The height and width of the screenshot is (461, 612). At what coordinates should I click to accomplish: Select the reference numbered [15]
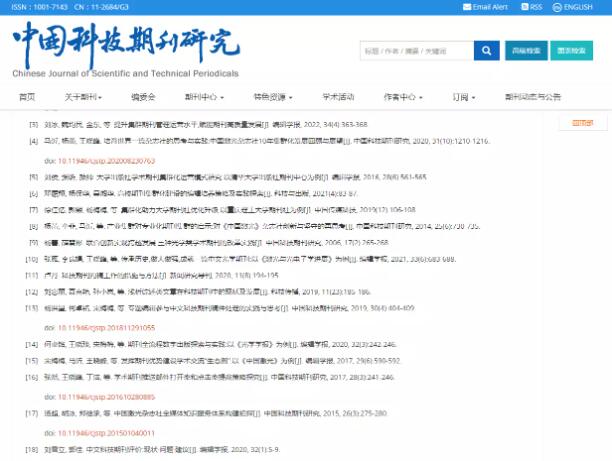[x=213, y=361]
